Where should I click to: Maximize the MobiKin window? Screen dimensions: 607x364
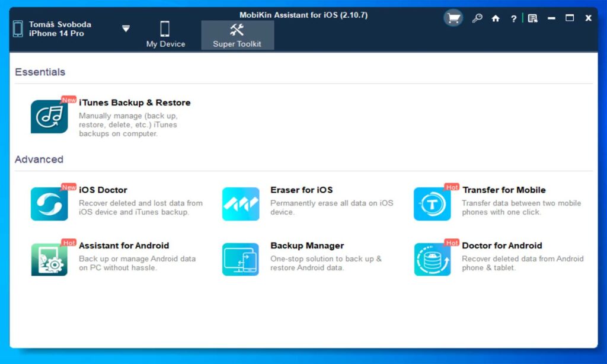[570, 18]
